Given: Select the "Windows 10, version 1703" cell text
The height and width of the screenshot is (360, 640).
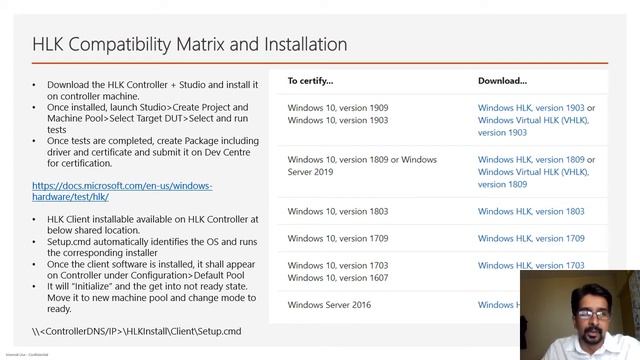Looking at the screenshot, I should coord(338,265).
